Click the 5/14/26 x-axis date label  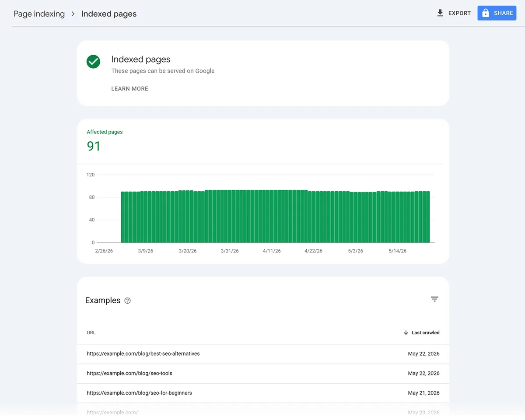[x=397, y=251]
